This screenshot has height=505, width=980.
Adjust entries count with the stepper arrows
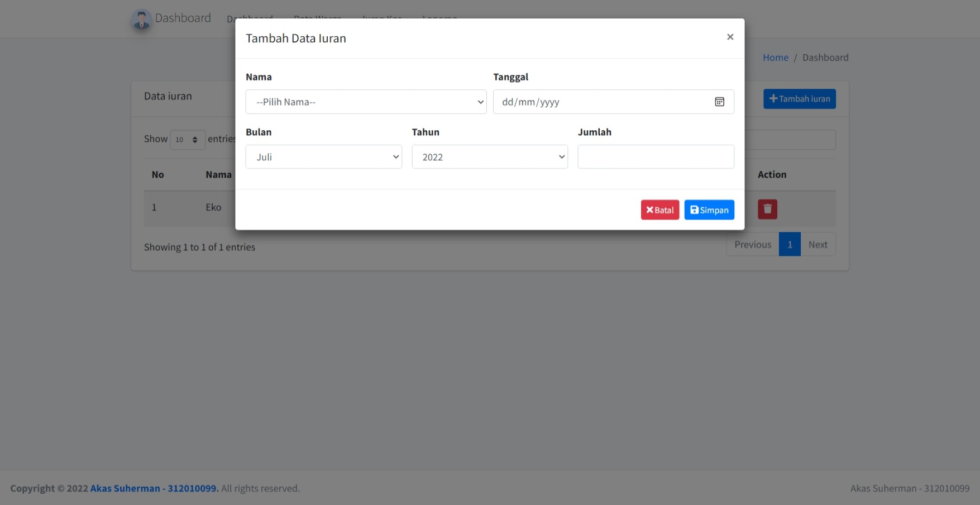click(x=195, y=139)
